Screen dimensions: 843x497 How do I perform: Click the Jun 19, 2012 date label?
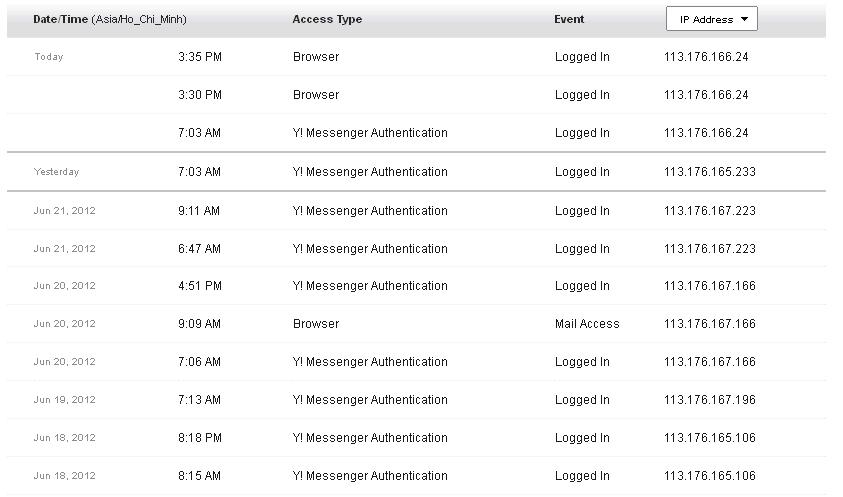[x=64, y=400]
